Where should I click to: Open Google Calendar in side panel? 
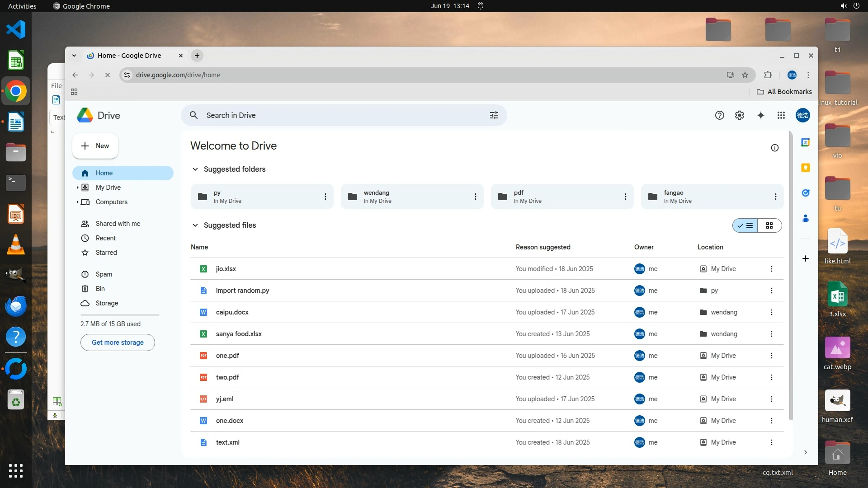tap(805, 142)
